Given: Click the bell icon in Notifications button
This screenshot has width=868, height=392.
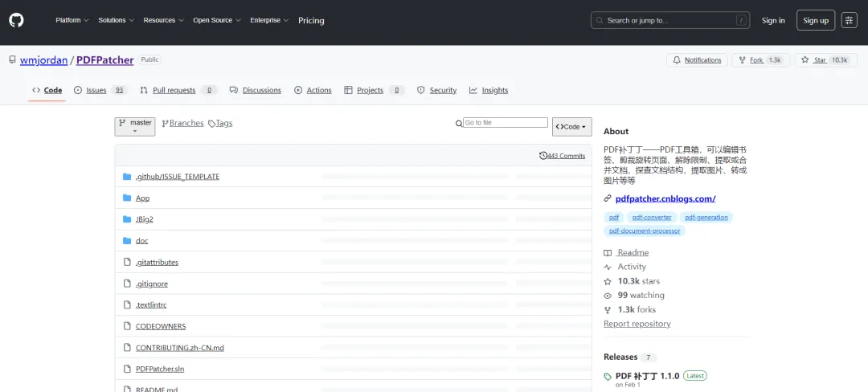Looking at the screenshot, I should pos(677,60).
